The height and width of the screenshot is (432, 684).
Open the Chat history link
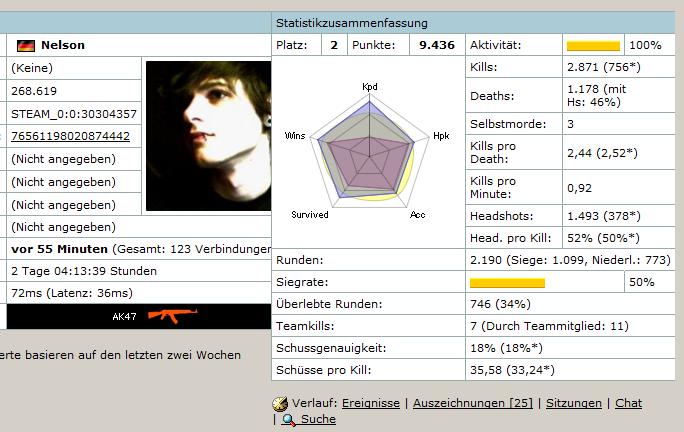[628, 403]
